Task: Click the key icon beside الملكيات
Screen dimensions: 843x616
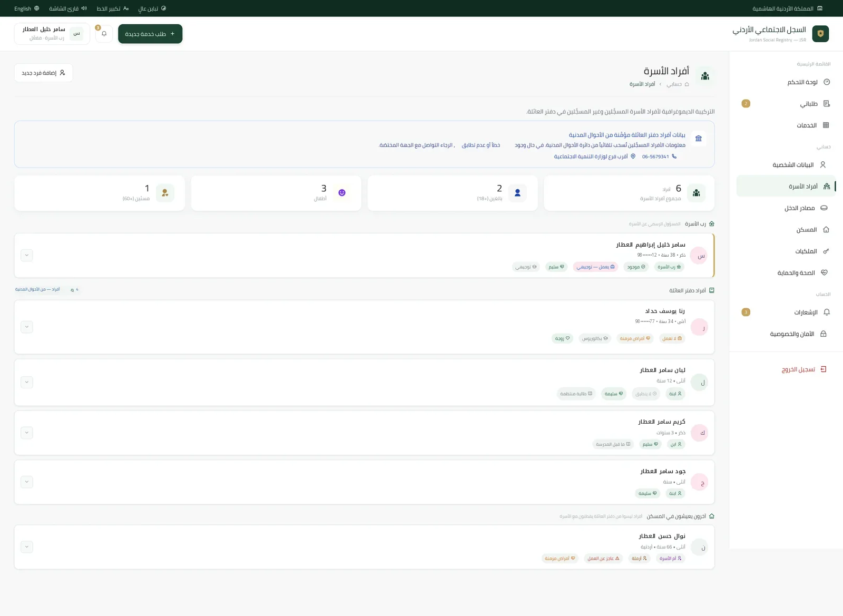Action: tap(826, 251)
